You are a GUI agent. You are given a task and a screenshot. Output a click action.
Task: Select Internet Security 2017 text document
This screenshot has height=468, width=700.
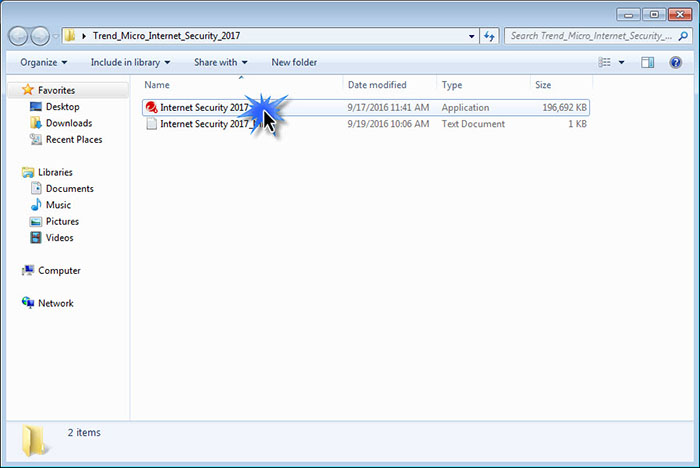366,124
